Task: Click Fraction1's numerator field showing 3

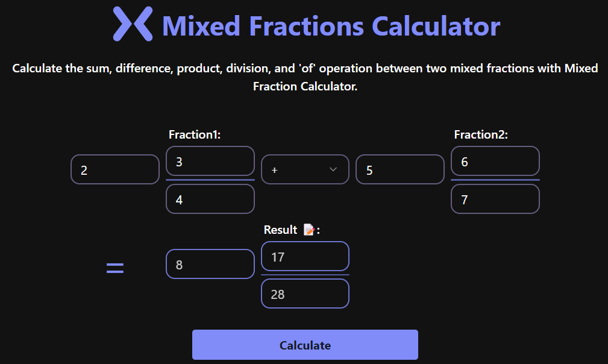Action: 210,161
